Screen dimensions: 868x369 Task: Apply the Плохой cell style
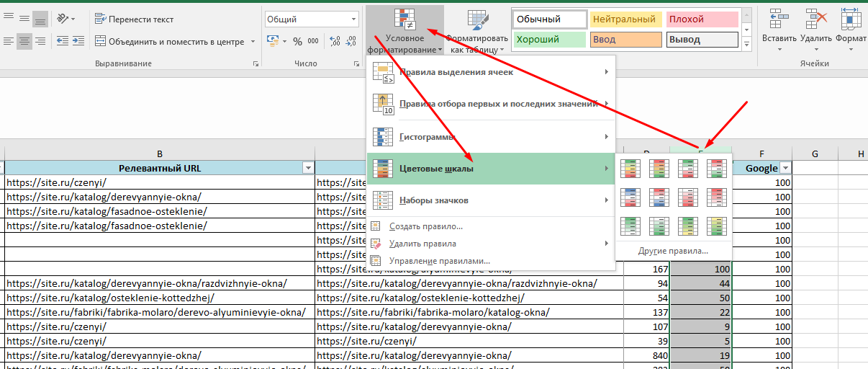pos(702,19)
